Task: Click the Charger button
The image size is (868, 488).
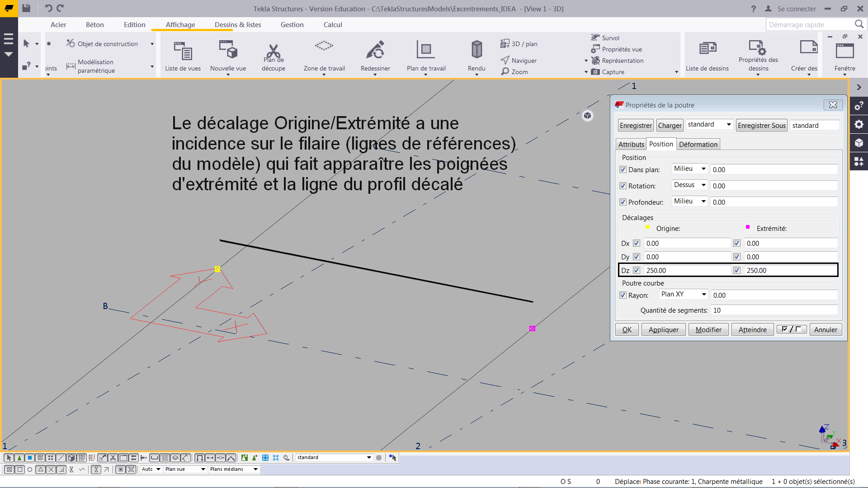Action: (670, 126)
